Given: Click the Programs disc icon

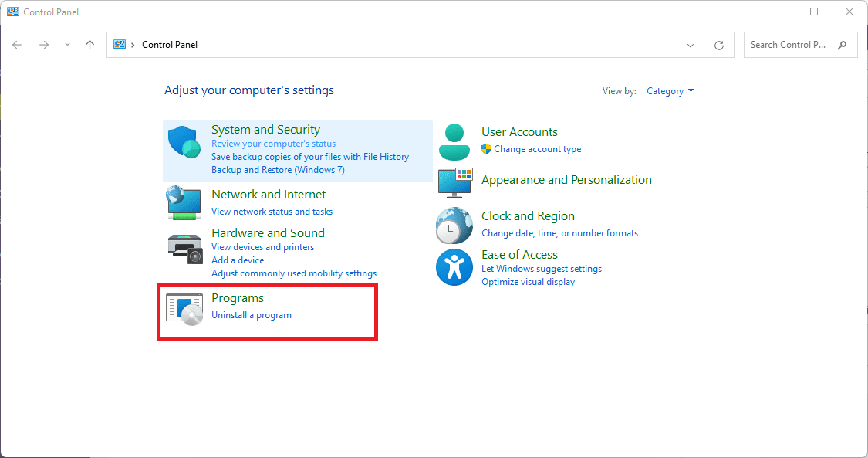Looking at the screenshot, I should pos(184,309).
